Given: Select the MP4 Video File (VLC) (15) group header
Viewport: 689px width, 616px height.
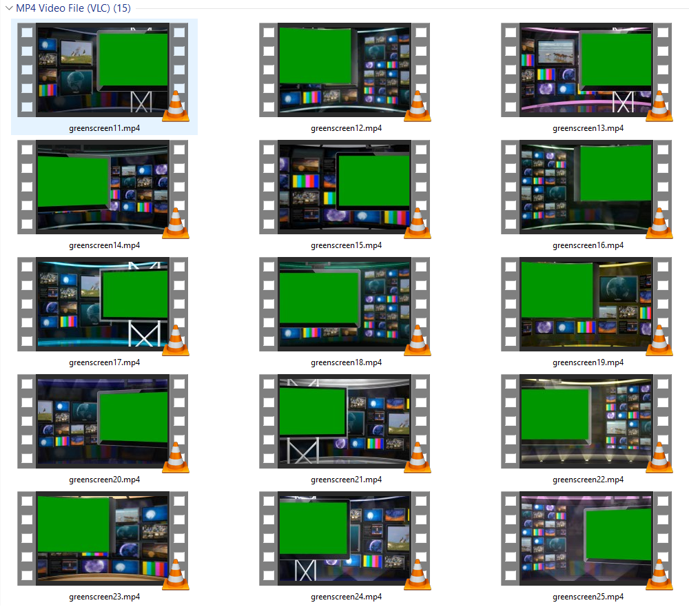Looking at the screenshot, I should tap(74, 8).
